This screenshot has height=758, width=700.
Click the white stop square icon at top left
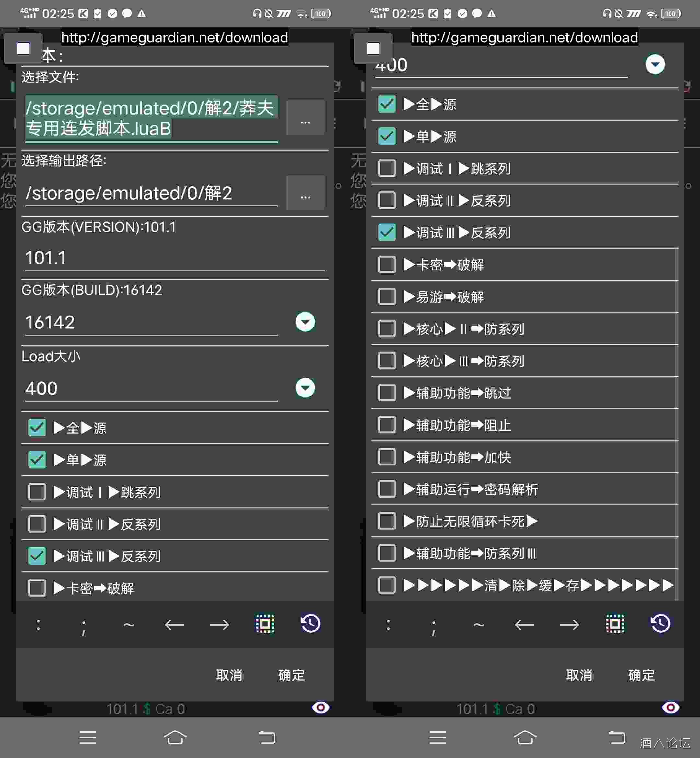pyautogui.click(x=23, y=49)
